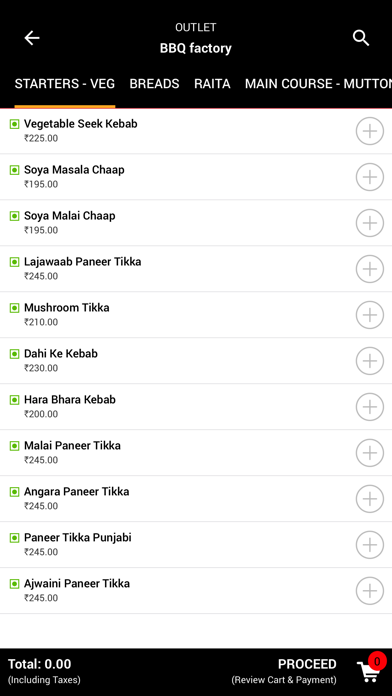This screenshot has height=696, width=392.
Task: Select the Paneer Tikka Punjabi row
Action: click(x=196, y=545)
